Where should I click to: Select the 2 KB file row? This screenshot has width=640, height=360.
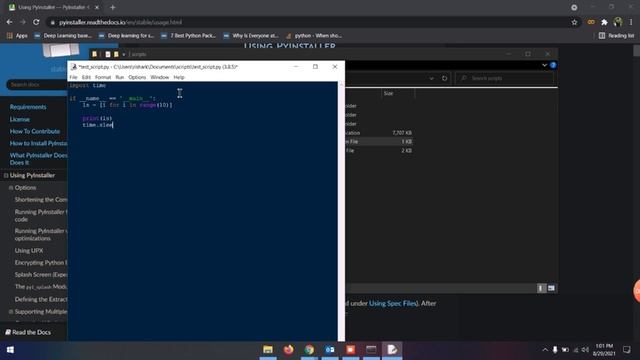coord(379,151)
